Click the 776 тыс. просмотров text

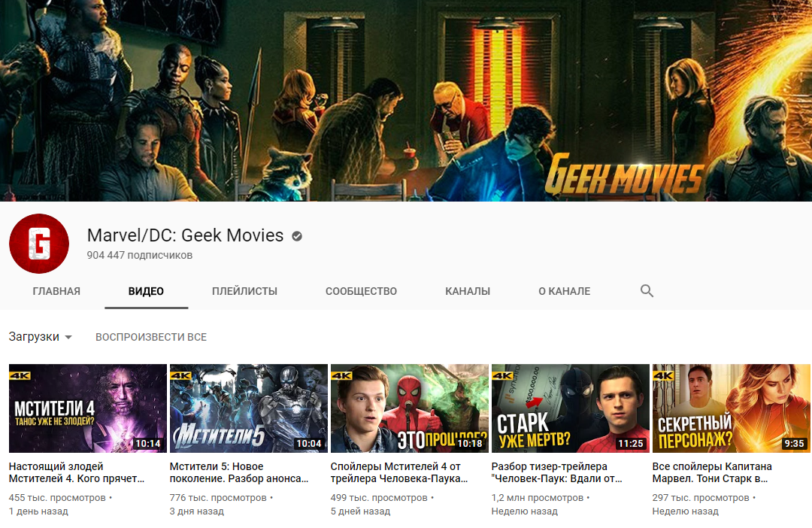[x=219, y=498]
